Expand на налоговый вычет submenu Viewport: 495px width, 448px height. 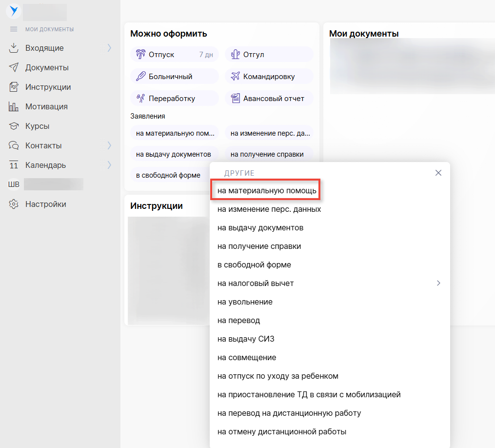point(438,283)
